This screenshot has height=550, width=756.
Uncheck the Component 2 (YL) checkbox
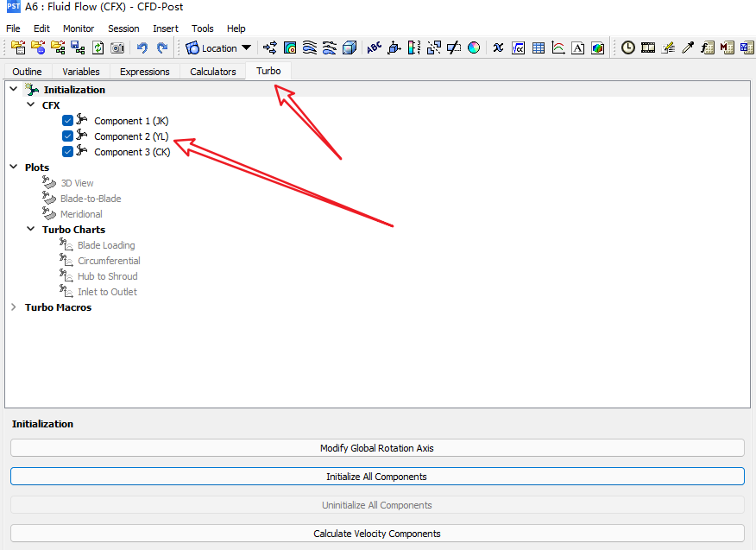pyautogui.click(x=67, y=136)
